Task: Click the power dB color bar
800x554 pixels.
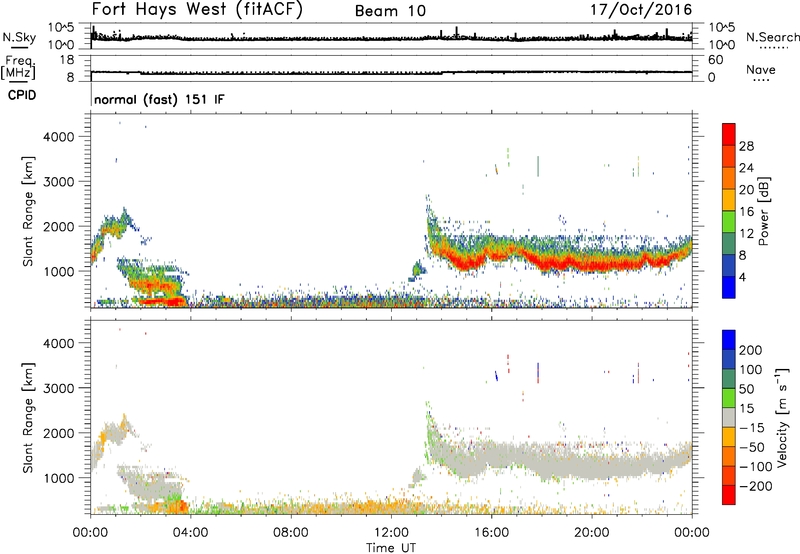Action: pyautogui.click(x=729, y=211)
